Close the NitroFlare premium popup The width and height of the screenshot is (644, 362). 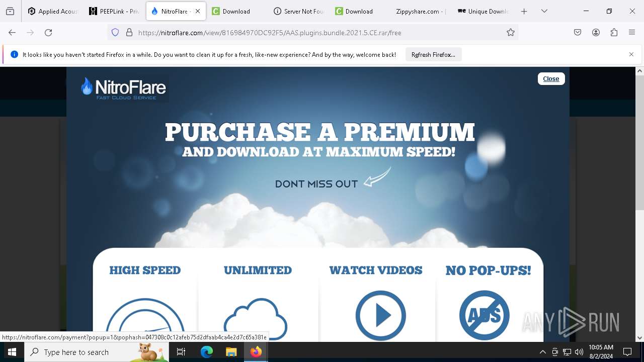point(551,78)
